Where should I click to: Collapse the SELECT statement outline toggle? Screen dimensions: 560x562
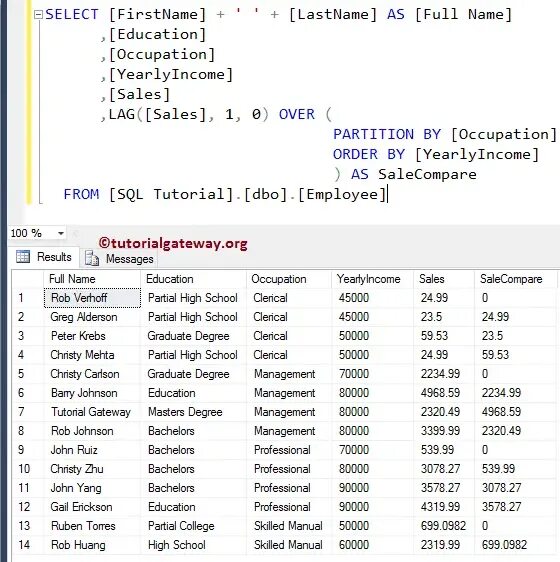tap(38, 15)
